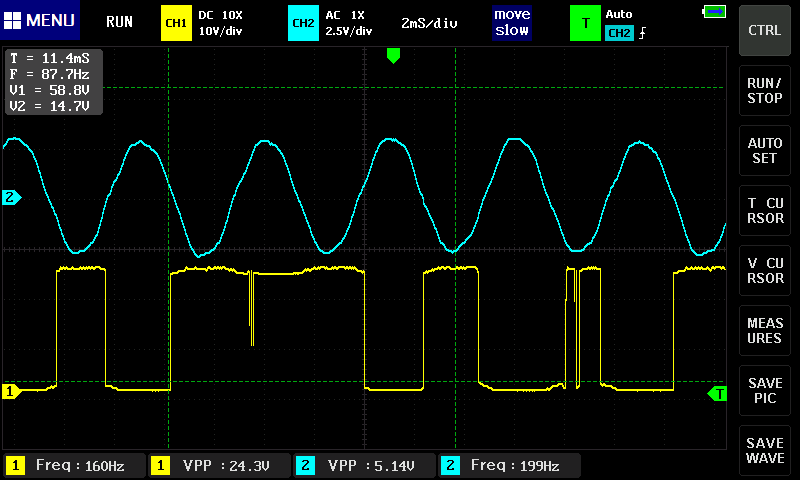The width and height of the screenshot is (800, 480).
Task: Tap CH2 AC 1X coupling setting
Action: (345, 15)
